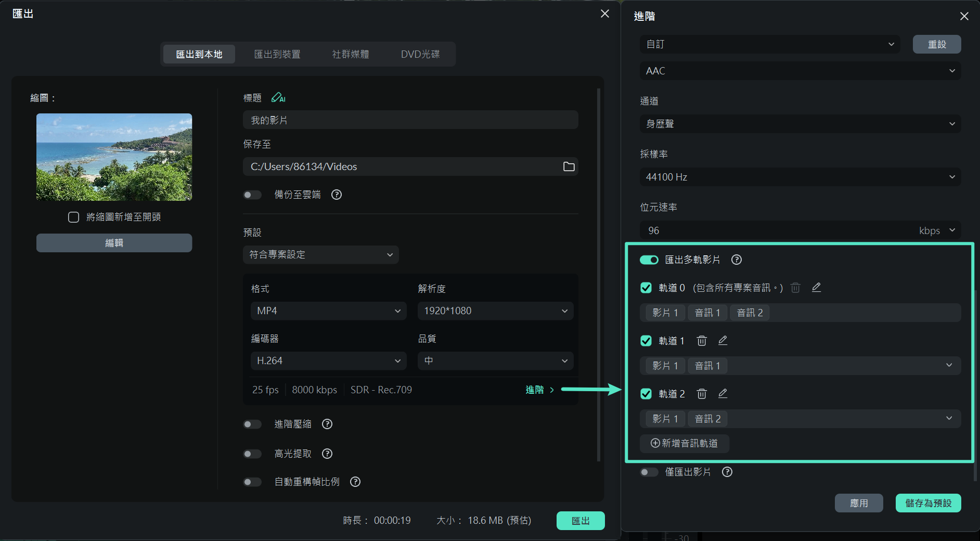Viewport: 980px width, 541px height.
Task: Open the 44100 Hz 採樣率 dropdown
Action: click(800, 177)
